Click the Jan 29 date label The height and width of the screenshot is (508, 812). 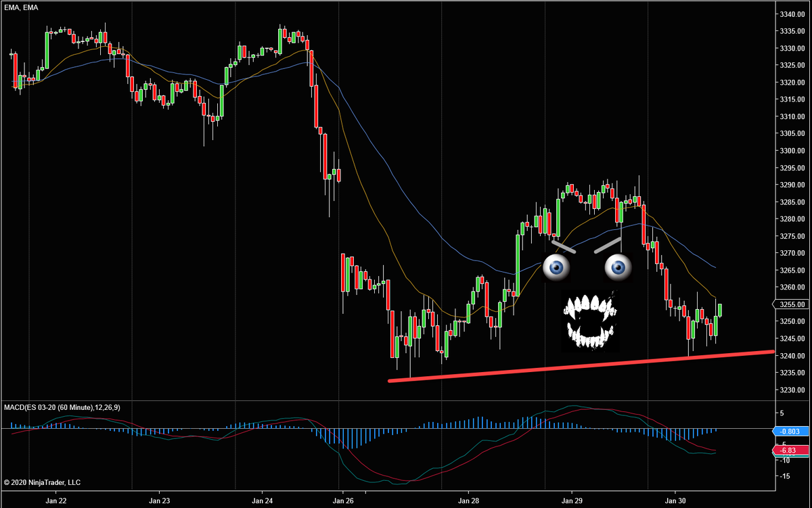tap(571, 501)
